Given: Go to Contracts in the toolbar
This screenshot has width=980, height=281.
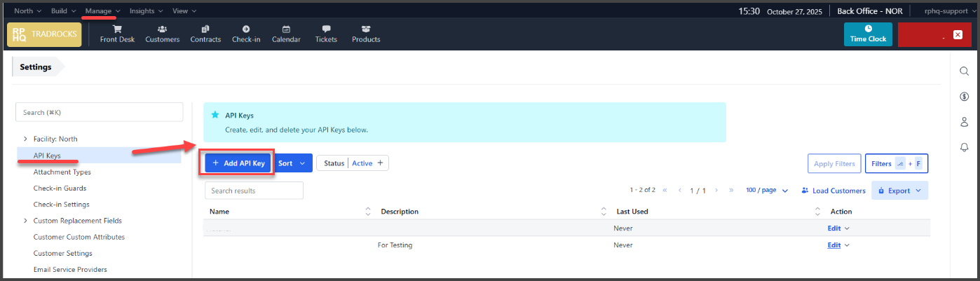Looking at the screenshot, I should click(205, 34).
